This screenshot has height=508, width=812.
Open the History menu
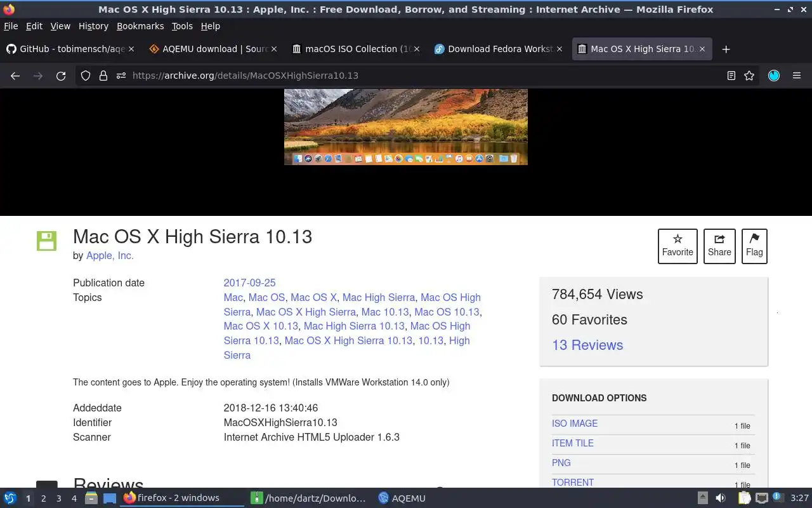click(x=93, y=26)
